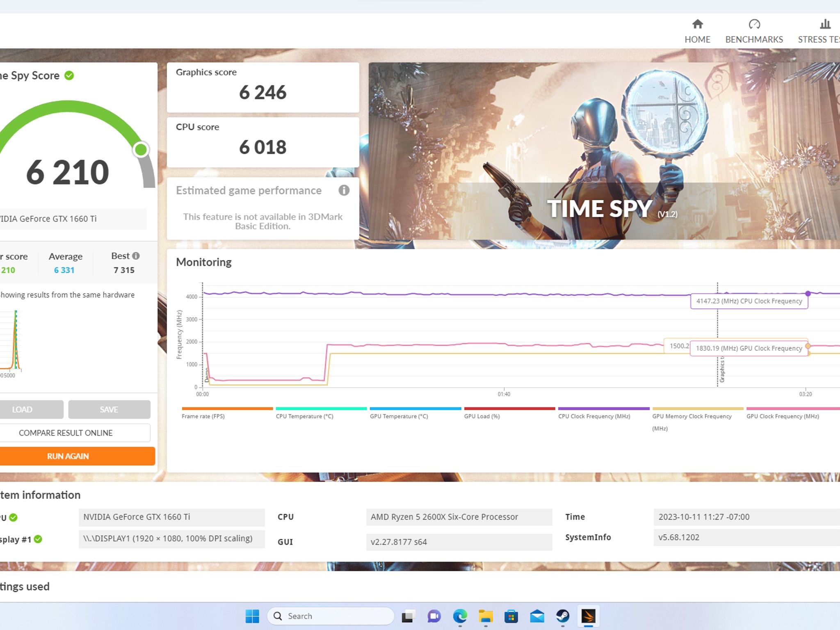Toggle GPU Temperature chart series

coord(415,413)
